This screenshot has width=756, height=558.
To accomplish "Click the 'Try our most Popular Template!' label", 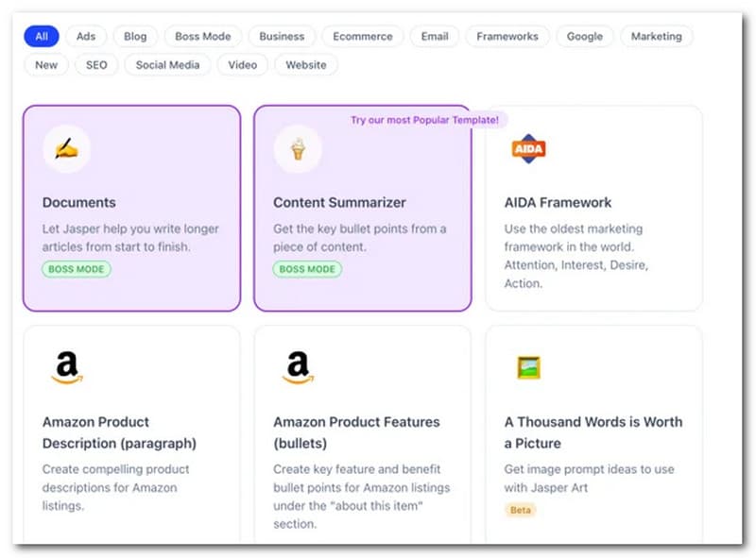I will pyautogui.click(x=424, y=120).
